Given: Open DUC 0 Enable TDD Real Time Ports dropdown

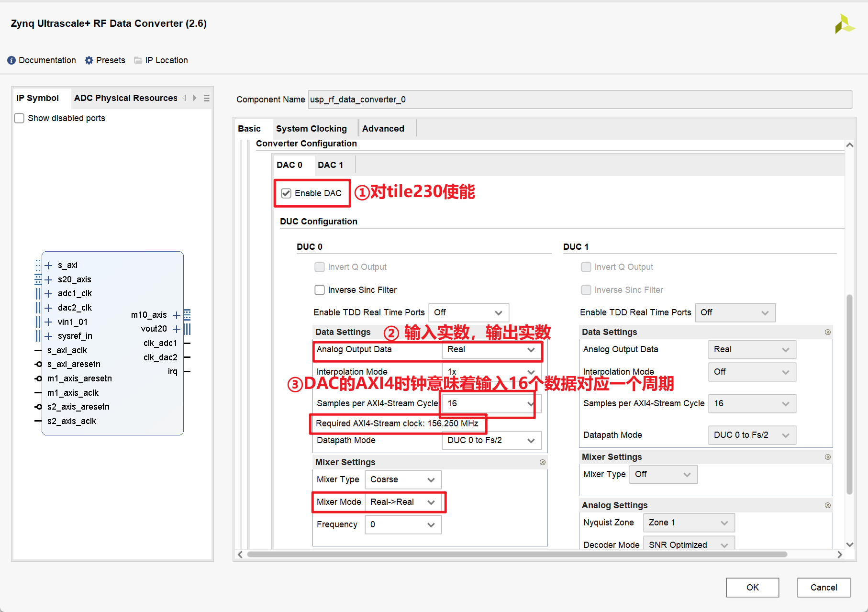Looking at the screenshot, I should [468, 312].
